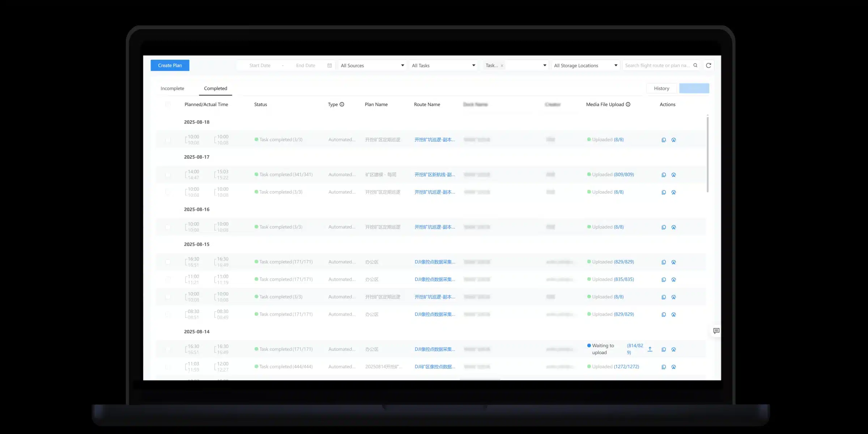This screenshot has height=434, width=868.
Task: Click the info icon next to the Type column header
Action: coord(342,105)
